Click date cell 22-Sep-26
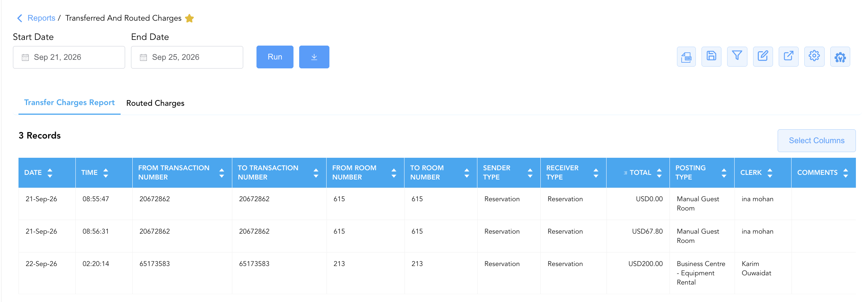The height and width of the screenshot is (302, 868). (x=41, y=264)
